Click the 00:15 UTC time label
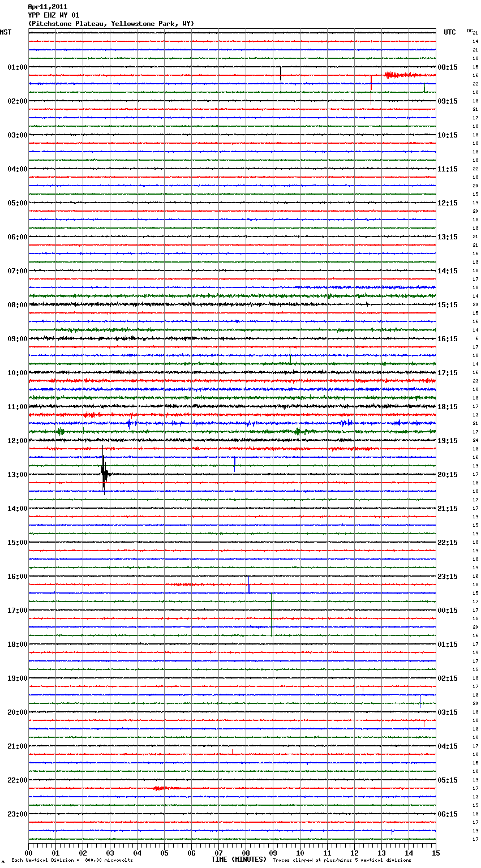 (448, 611)
